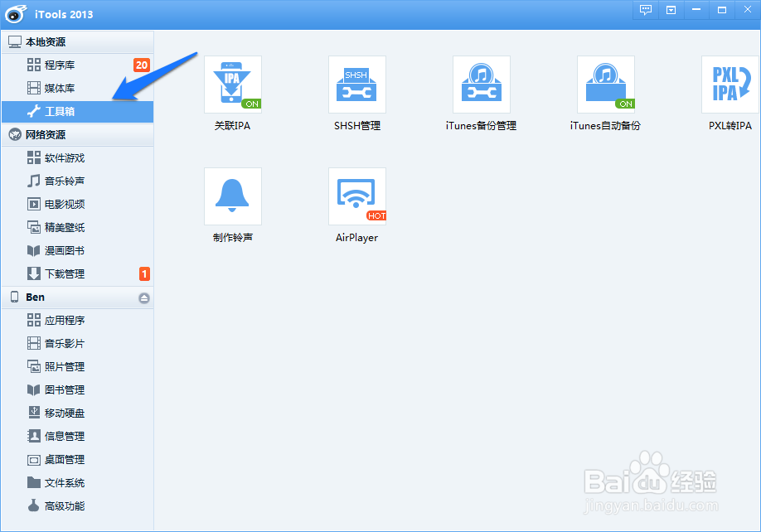This screenshot has width=761, height=532.
Task: Click the iTunes自动备份 label text
Action: 605,126
